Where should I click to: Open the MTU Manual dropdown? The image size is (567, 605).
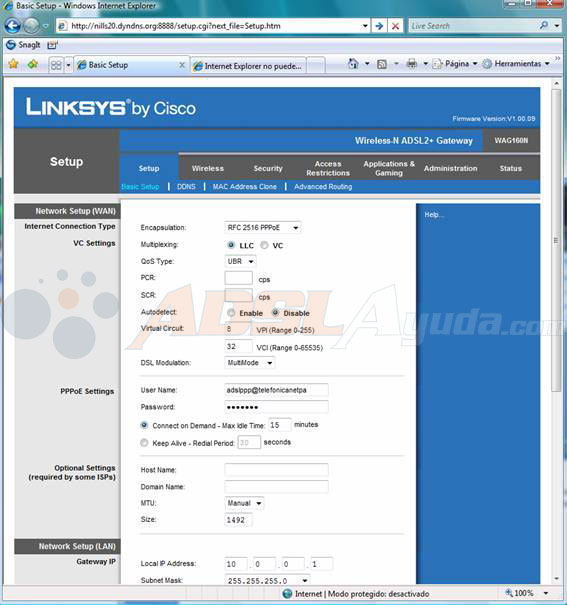pyautogui.click(x=244, y=503)
